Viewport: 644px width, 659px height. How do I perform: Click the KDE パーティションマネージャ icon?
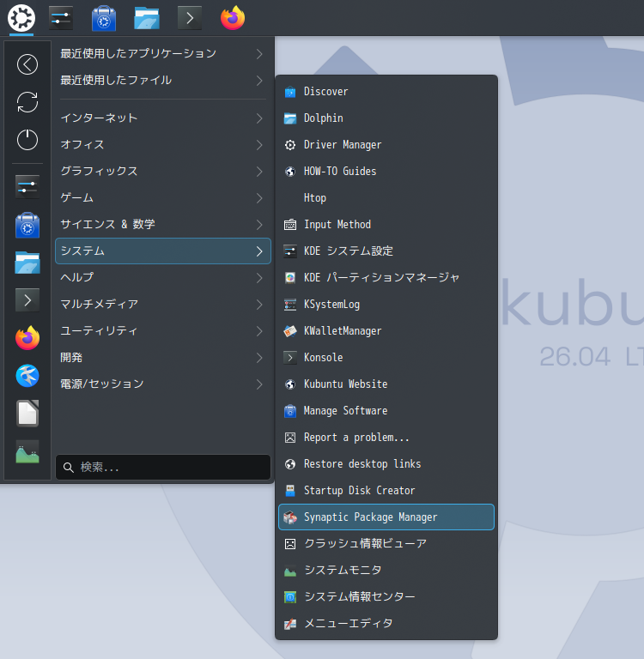click(x=290, y=278)
